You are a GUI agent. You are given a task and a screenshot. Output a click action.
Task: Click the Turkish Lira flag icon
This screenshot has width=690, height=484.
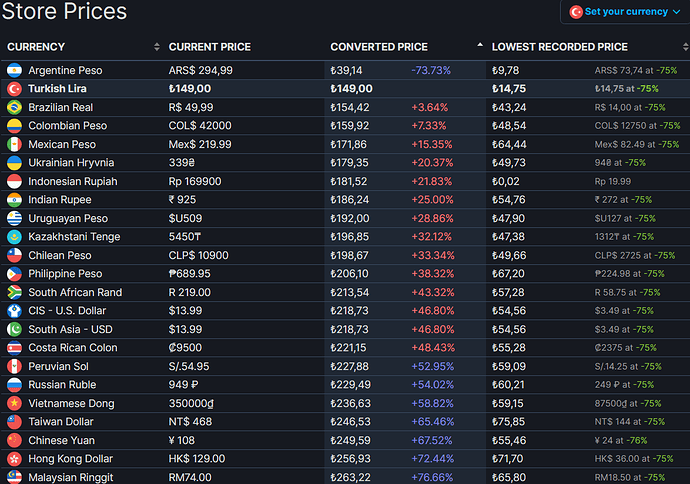15,89
